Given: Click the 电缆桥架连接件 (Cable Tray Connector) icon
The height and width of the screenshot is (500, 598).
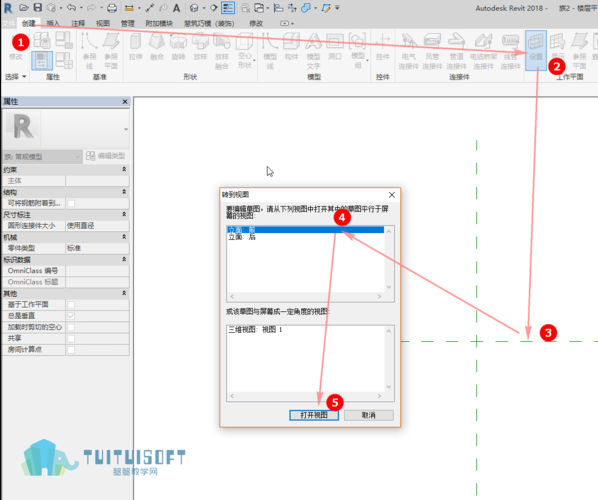Looking at the screenshot, I should pos(483,51).
